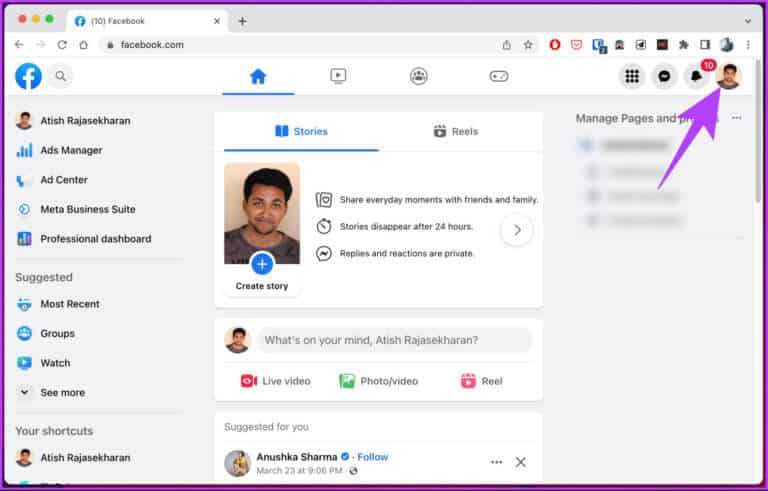Click What's on your mind field
Screen dimensions: 768x491
click(394, 340)
